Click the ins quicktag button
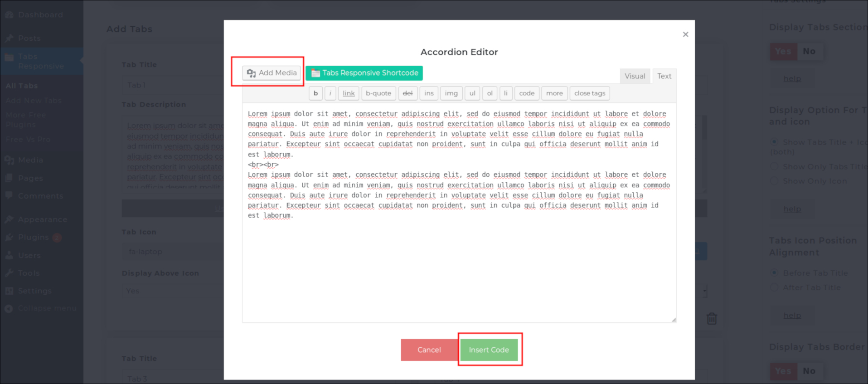 [429, 93]
